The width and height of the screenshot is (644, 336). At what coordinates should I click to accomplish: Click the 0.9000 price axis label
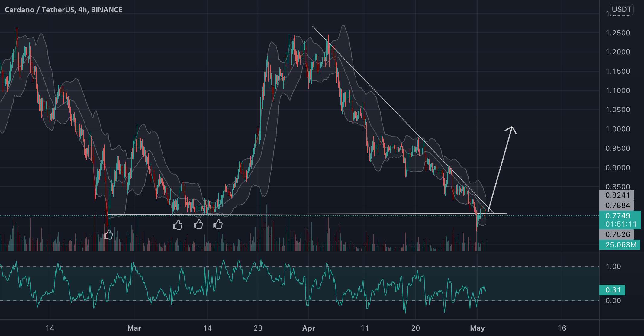618,168
